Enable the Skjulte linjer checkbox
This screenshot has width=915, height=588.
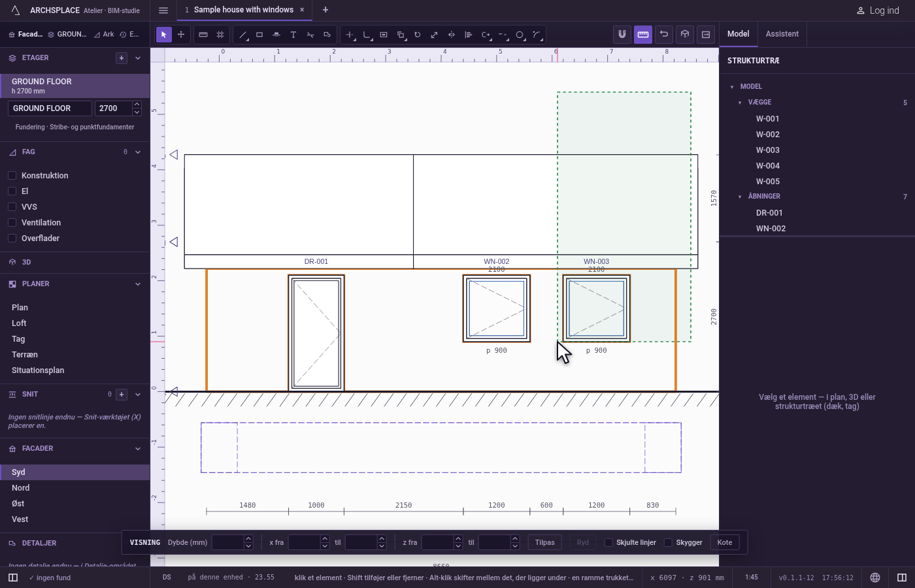pos(608,543)
